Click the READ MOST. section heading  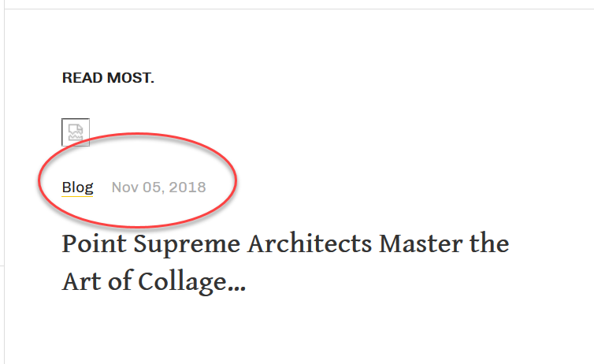coord(108,78)
